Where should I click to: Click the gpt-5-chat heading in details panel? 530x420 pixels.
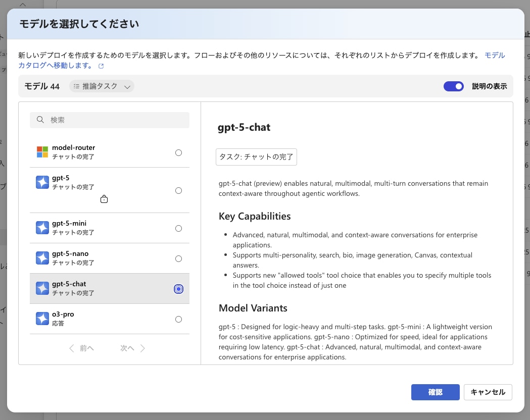(244, 127)
